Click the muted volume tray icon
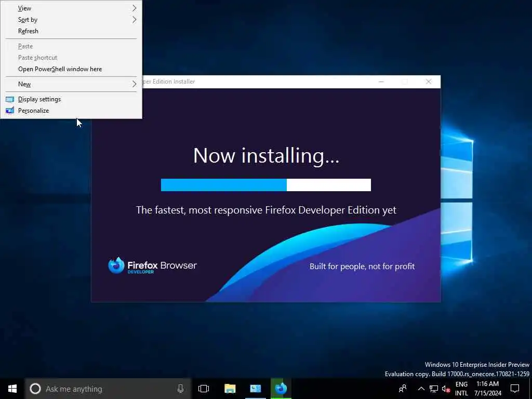532x399 pixels. click(446, 389)
